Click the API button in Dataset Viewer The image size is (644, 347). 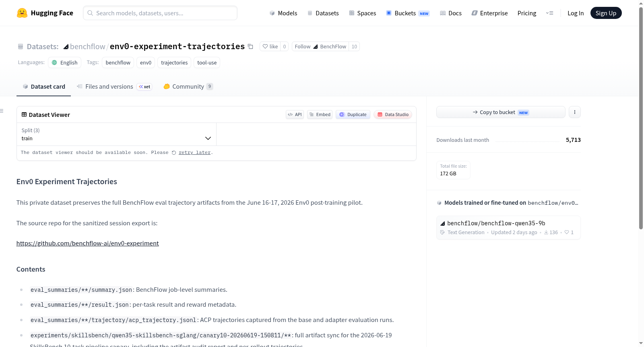coord(295,114)
